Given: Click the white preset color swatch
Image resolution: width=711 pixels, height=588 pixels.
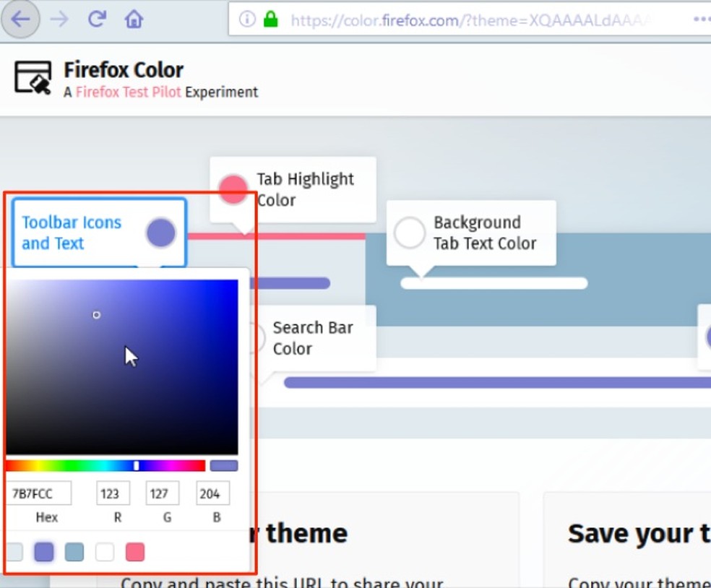Looking at the screenshot, I should [104, 551].
